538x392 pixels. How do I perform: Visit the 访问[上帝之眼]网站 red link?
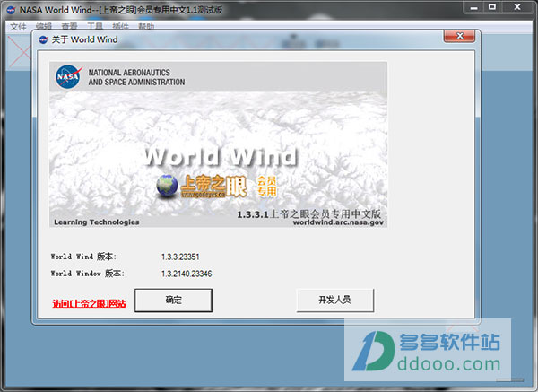click(89, 303)
